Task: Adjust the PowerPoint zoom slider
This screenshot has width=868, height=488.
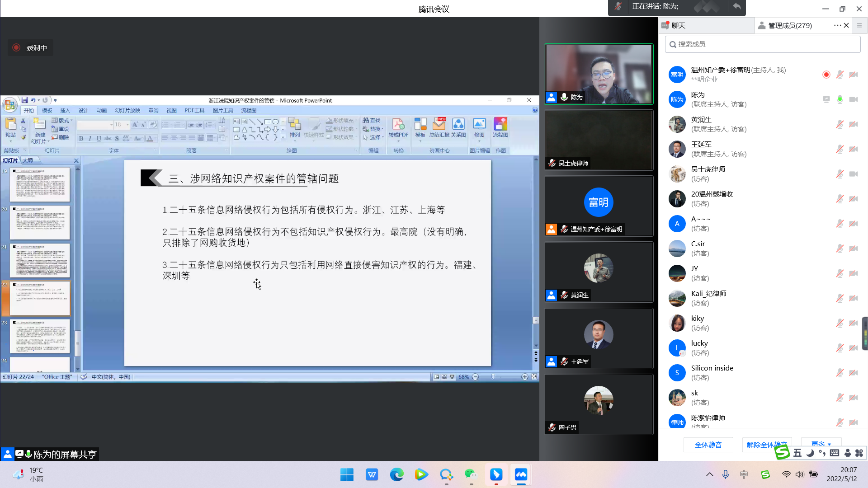Action: 493,377
